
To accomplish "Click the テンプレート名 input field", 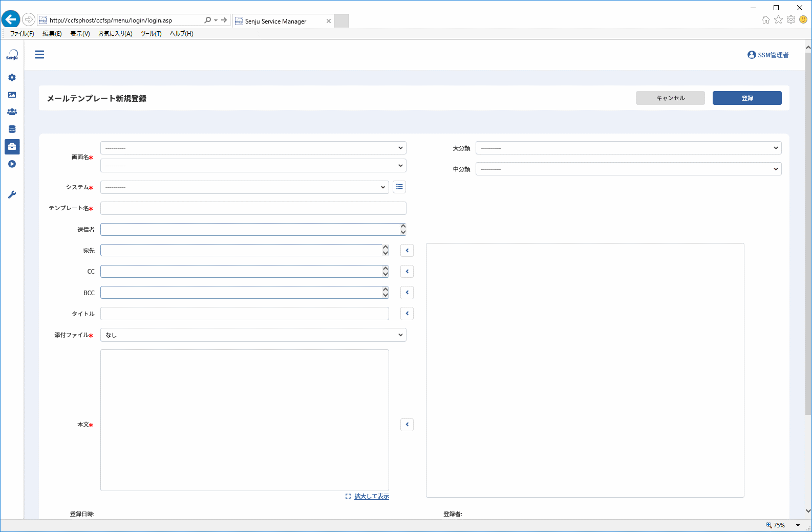I will (x=253, y=208).
